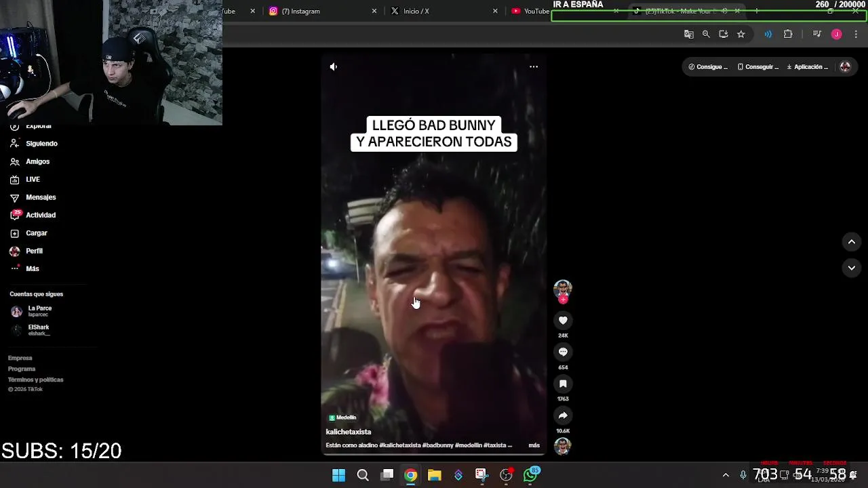Open OBS Studio from taskbar
The image size is (868, 488).
click(x=506, y=475)
